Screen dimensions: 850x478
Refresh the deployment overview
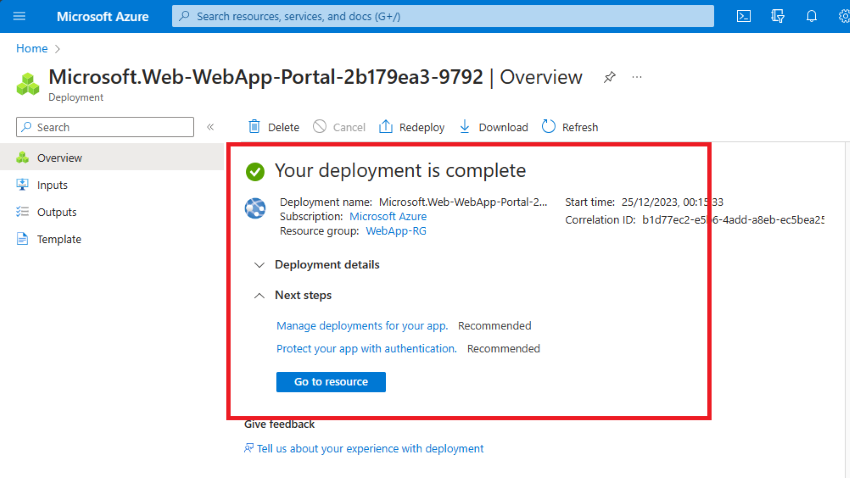(x=569, y=127)
